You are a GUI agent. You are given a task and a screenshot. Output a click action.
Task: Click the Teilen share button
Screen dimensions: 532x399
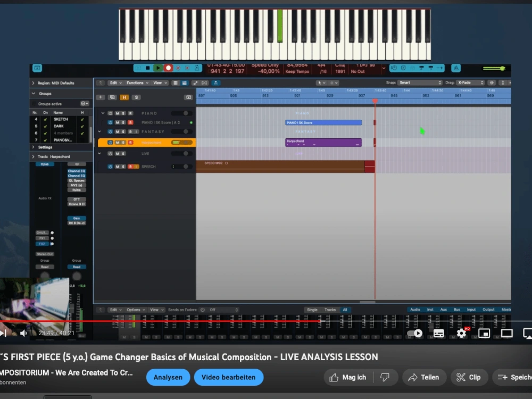tap(424, 377)
